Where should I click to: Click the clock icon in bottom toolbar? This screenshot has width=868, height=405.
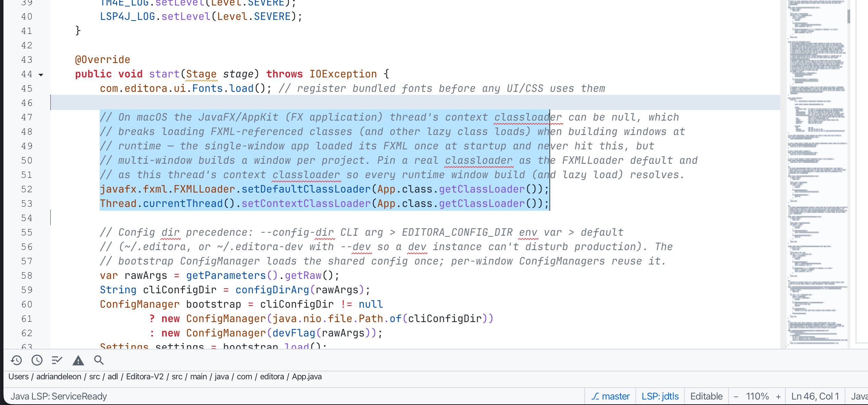pyautogui.click(x=37, y=360)
